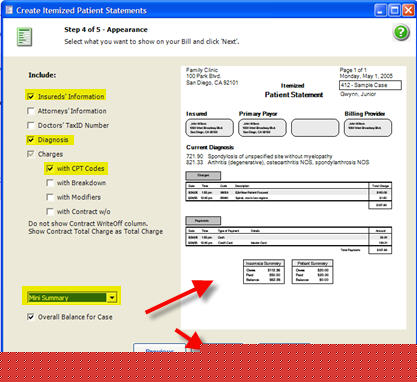Click the 'Current Diagnosis' heading in preview

210,147
